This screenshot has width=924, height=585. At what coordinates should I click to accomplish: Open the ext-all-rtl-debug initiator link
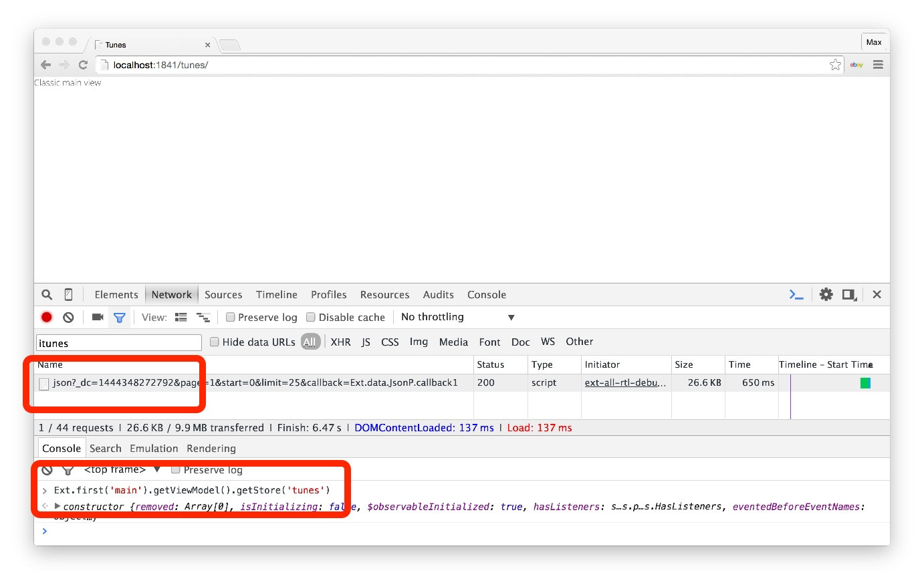624,383
